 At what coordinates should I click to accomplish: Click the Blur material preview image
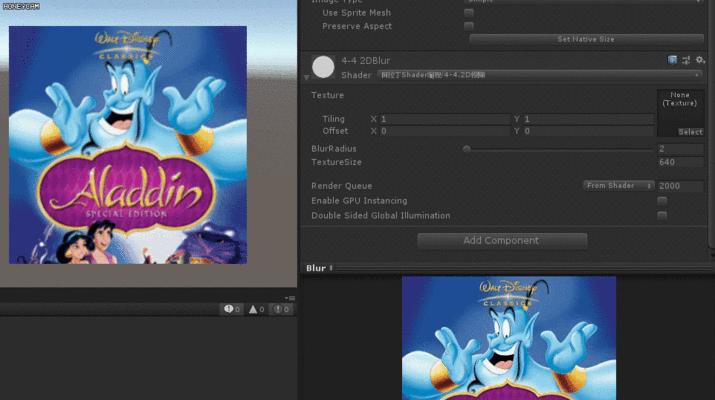pyautogui.click(x=509, y=338)
